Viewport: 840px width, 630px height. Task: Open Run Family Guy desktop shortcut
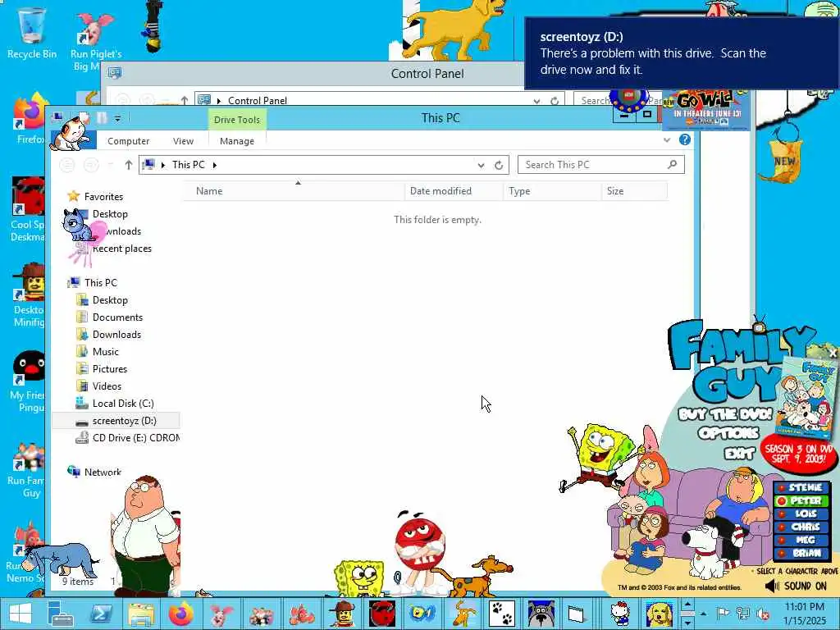click(x=25, y=470)
